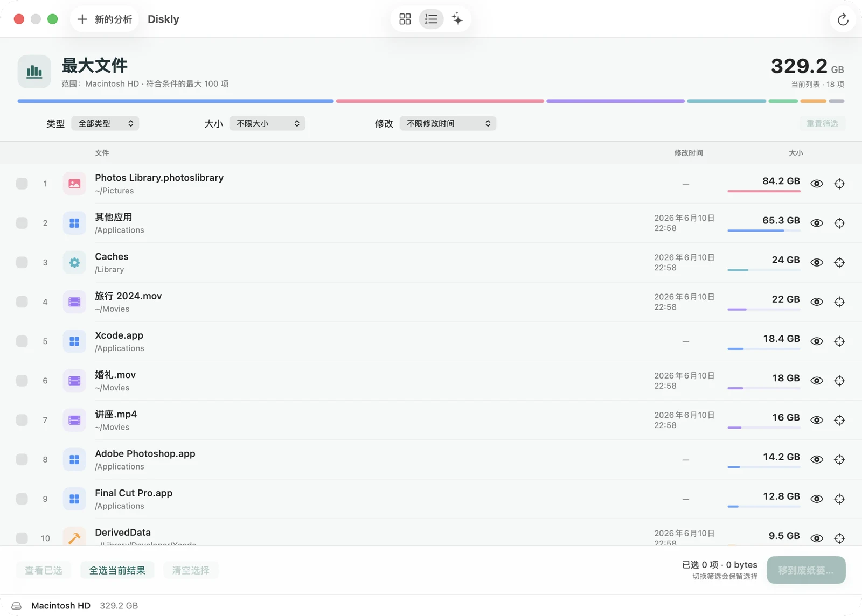
Task: Click the Caches gear icon
Action: point(74,262)
